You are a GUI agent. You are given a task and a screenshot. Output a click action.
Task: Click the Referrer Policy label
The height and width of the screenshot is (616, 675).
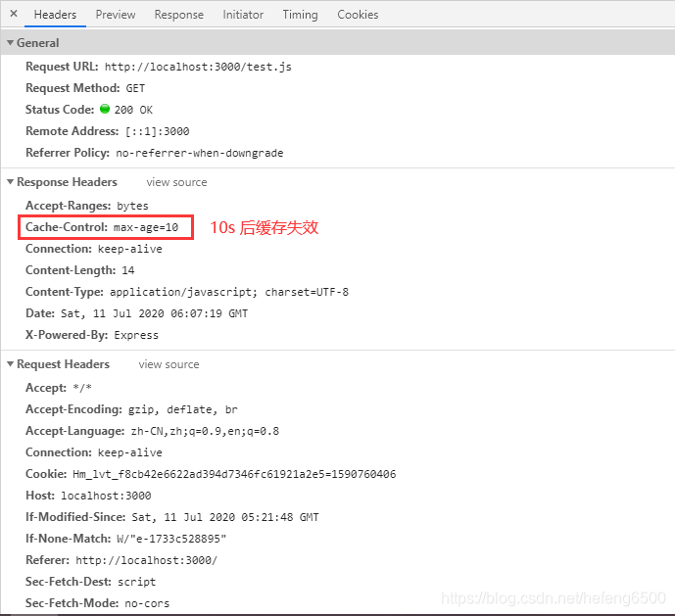pos(68,153)
